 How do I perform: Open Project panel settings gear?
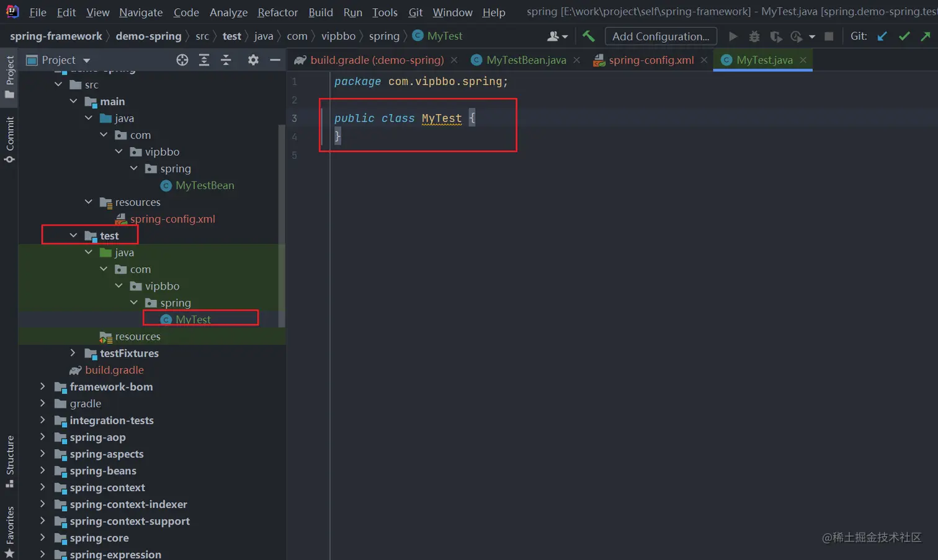(x=253, y=60)
